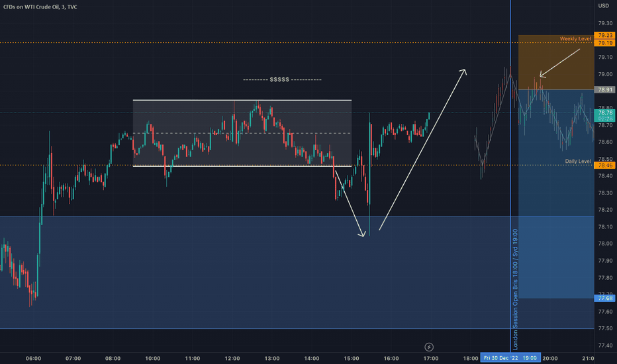Click the lightning bolt events icon
Image resolution: width=617 pixels, height=364 pixels.
click(429, 347)
